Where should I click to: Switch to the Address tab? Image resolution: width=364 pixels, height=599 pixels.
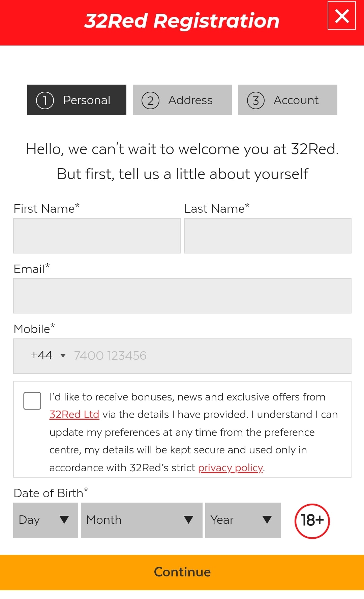pos(182,100)
